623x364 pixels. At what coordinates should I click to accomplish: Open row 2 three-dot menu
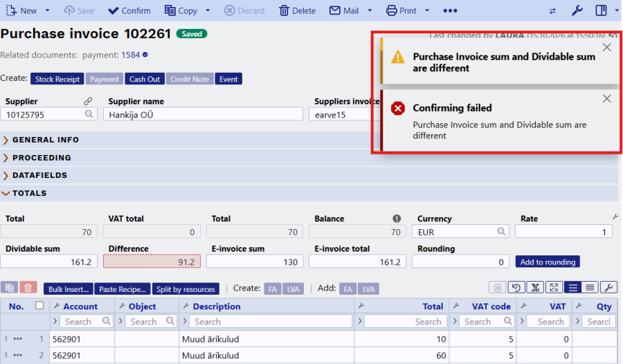(x=17, y=355)
